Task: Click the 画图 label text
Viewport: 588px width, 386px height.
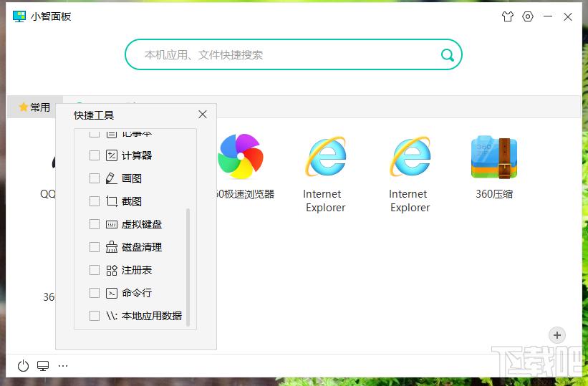Action: pyautogui.click(x=132, y=178)
